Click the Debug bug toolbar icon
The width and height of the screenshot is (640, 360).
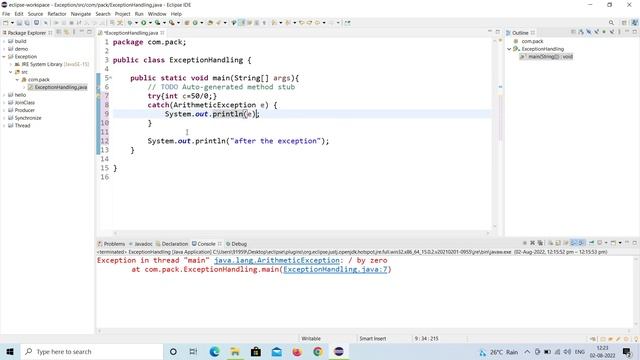pyautogui.click(x=130, y=23)
